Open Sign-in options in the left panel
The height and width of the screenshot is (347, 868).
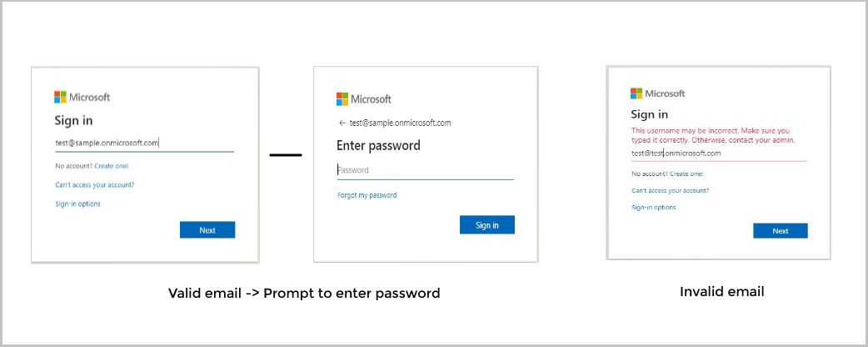tap(78, 204)
